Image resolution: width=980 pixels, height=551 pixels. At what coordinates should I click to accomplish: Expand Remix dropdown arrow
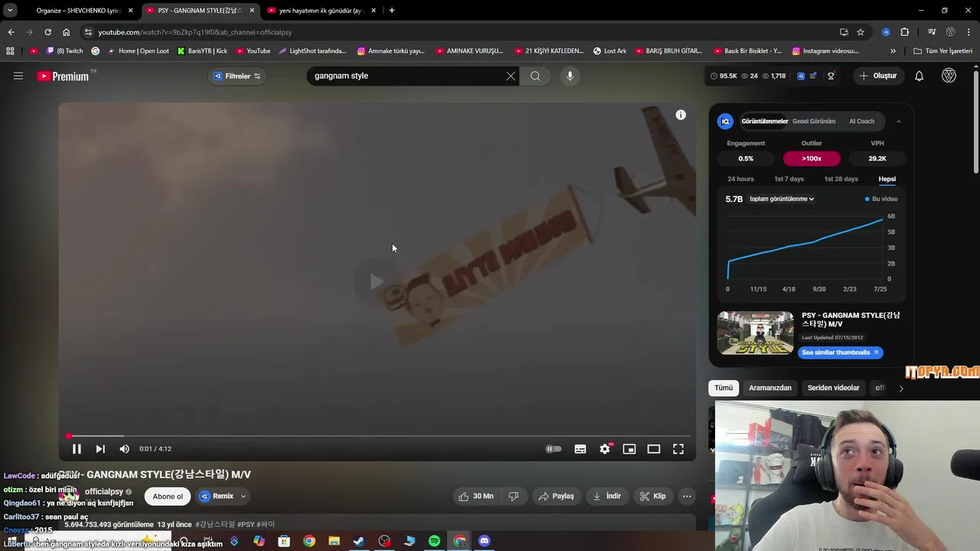click(243, 496)
